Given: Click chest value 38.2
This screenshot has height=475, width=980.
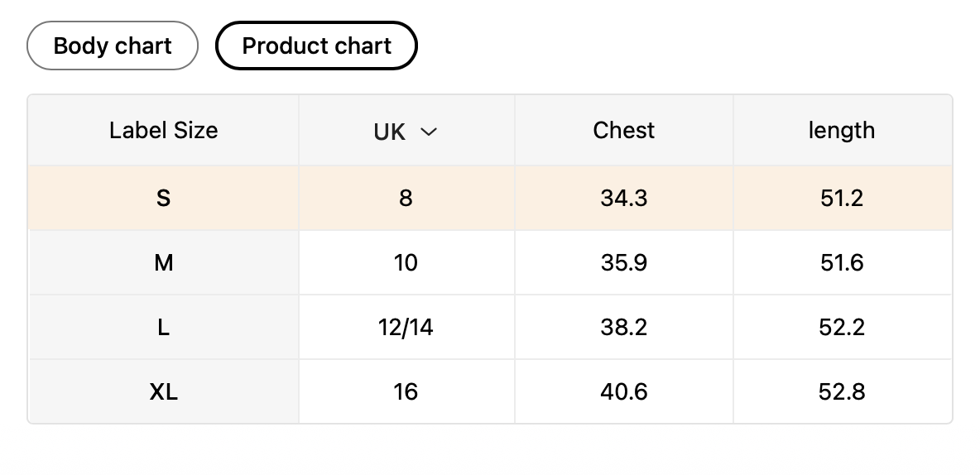Looking at the screenshot, I should pyautogui.click(x=623, y=328).
